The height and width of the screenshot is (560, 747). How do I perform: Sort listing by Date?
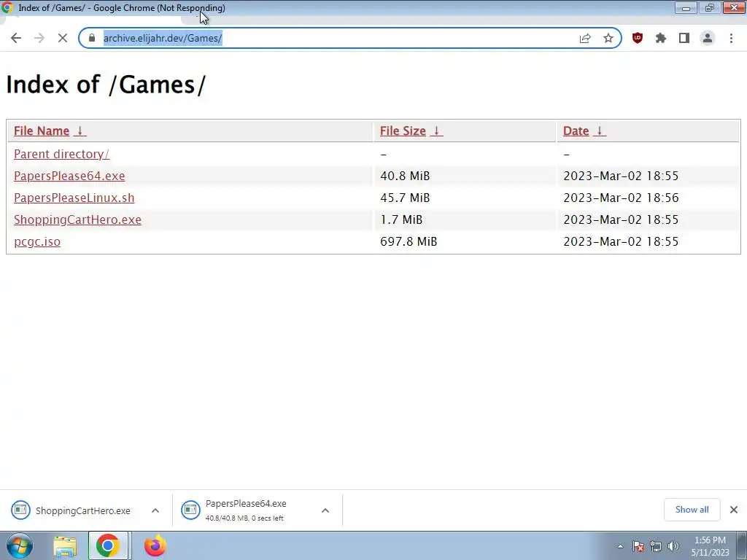[576, 131]
